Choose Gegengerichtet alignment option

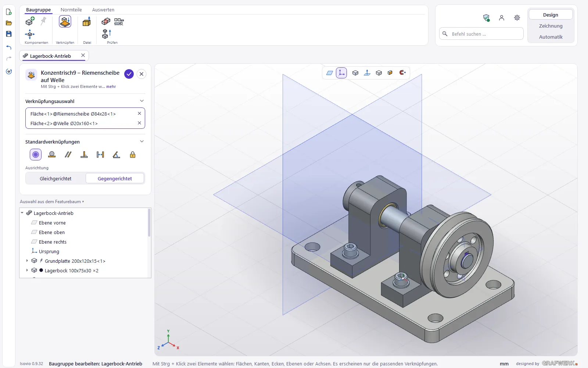(115, 178)
